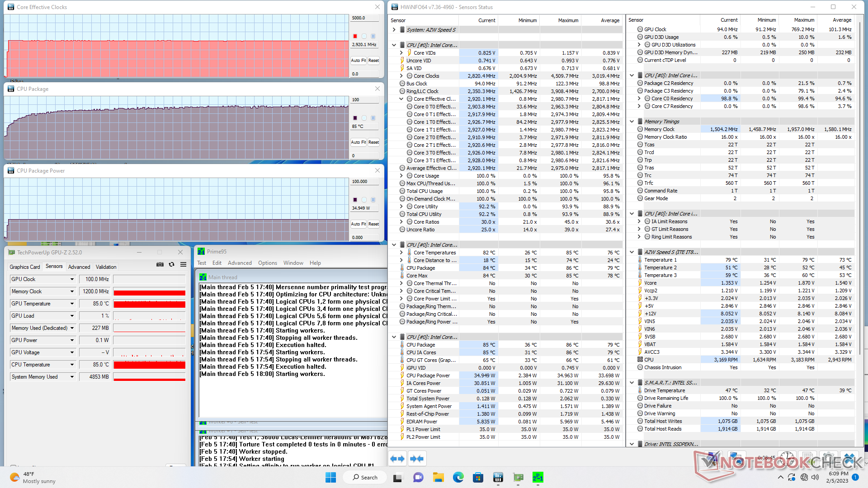Screen dimensions: 868x488
Task: Click Auto Fit in the CPU Package graph
Action: tap(358, 142)
